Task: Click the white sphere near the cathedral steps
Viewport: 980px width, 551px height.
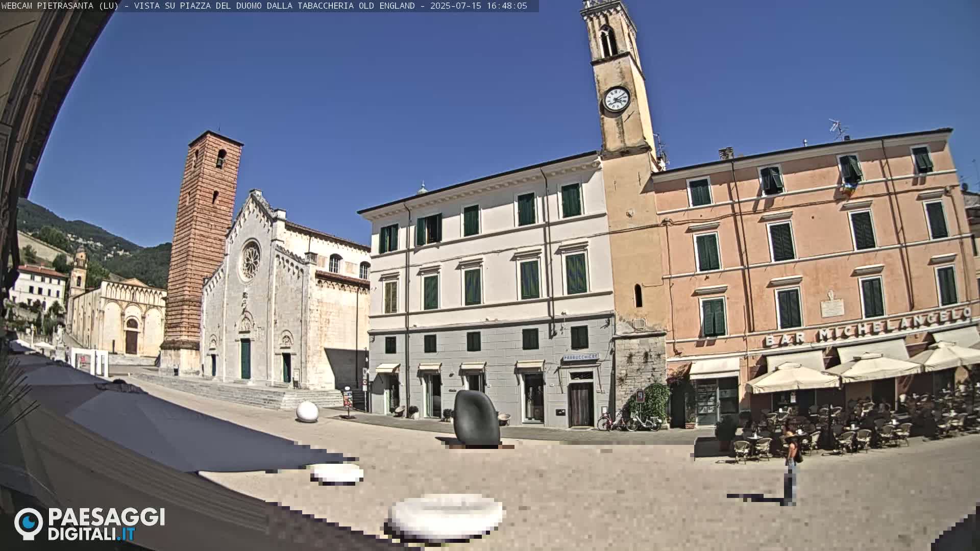Action: point(307,411)
